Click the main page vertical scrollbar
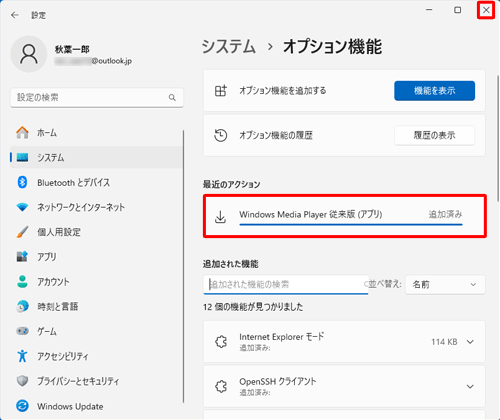This screenshot has width=500, height=420. click(x=498, y=137)
